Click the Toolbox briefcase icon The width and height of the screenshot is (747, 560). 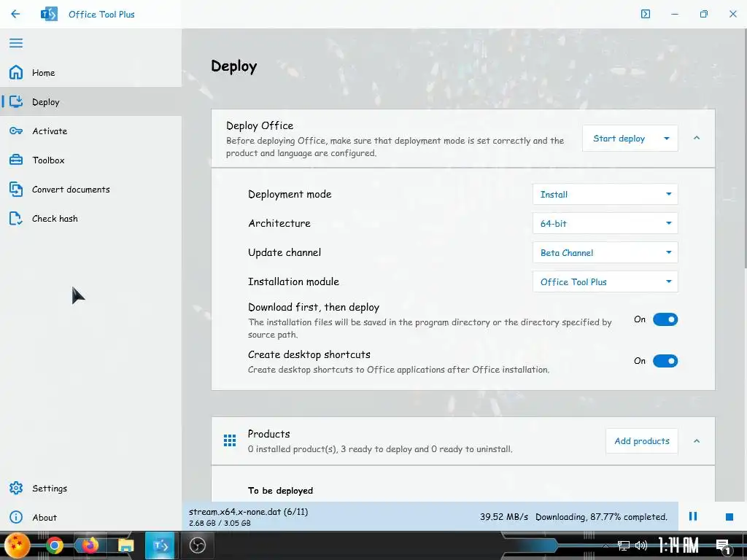16,160
